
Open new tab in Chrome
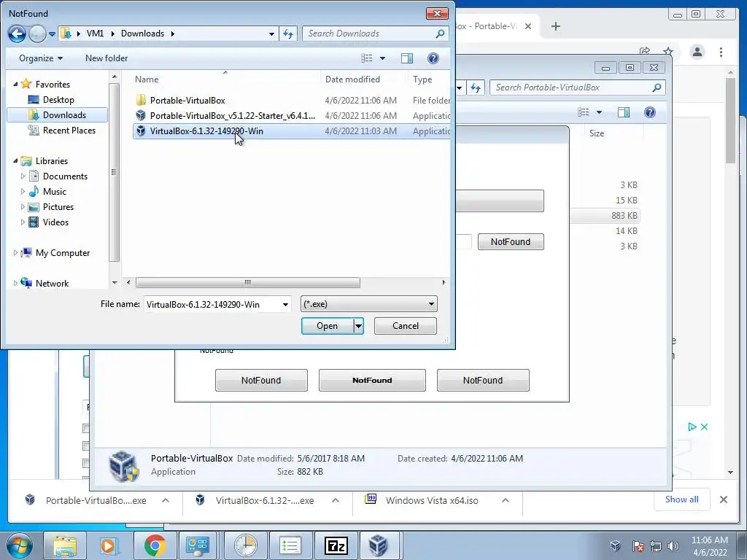555,26
